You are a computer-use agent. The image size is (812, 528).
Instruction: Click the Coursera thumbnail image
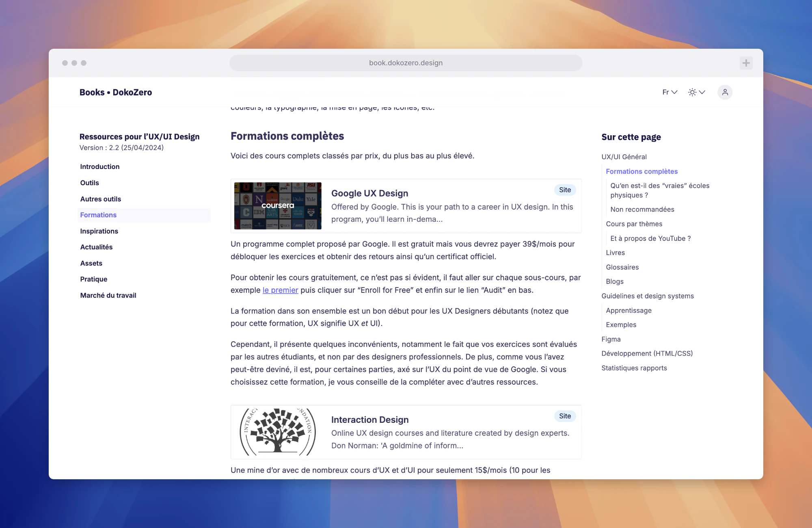(x=278, y=206)
